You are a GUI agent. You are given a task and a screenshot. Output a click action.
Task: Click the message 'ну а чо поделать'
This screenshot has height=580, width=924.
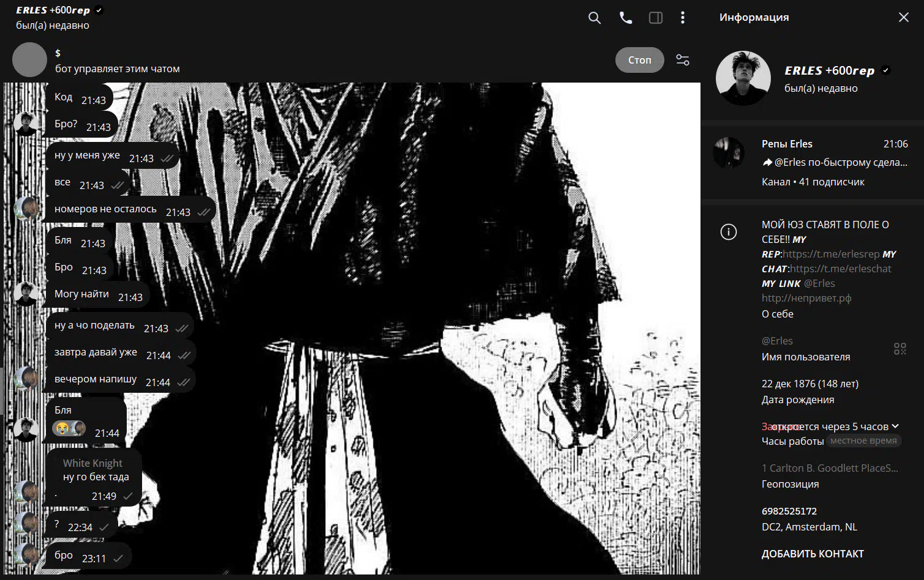119,326
